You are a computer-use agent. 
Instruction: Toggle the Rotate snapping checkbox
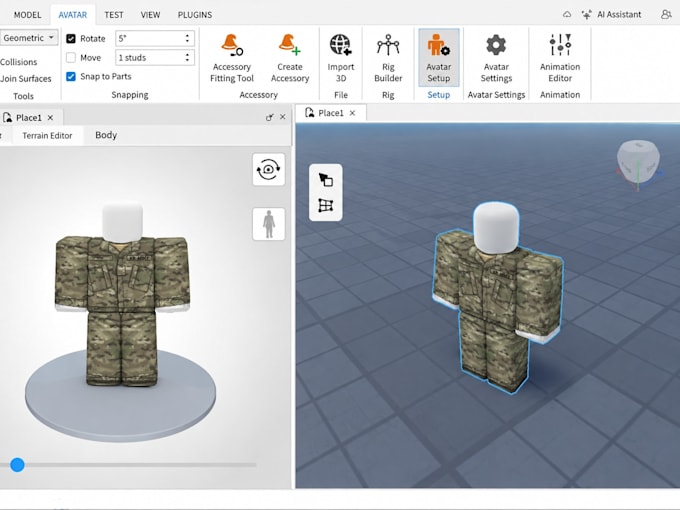point(71,39)
